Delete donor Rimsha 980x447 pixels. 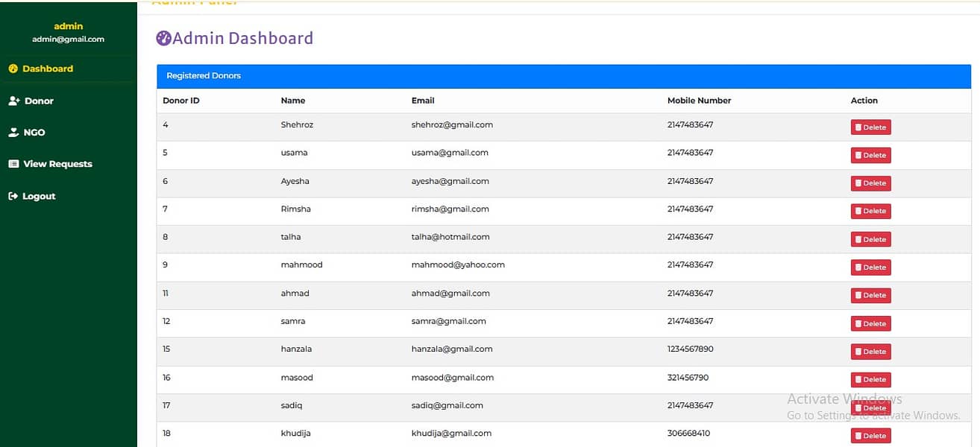[x=870, y=211]
